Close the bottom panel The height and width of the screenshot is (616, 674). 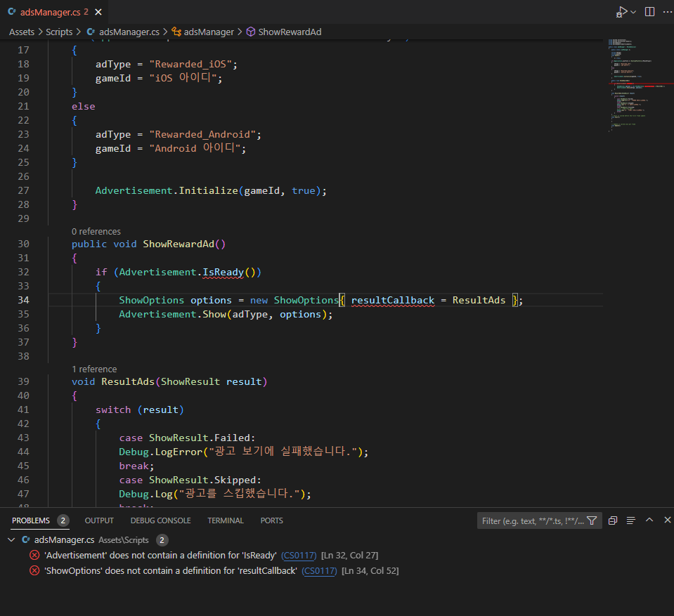pyautogui.click(x=668, y=520)
